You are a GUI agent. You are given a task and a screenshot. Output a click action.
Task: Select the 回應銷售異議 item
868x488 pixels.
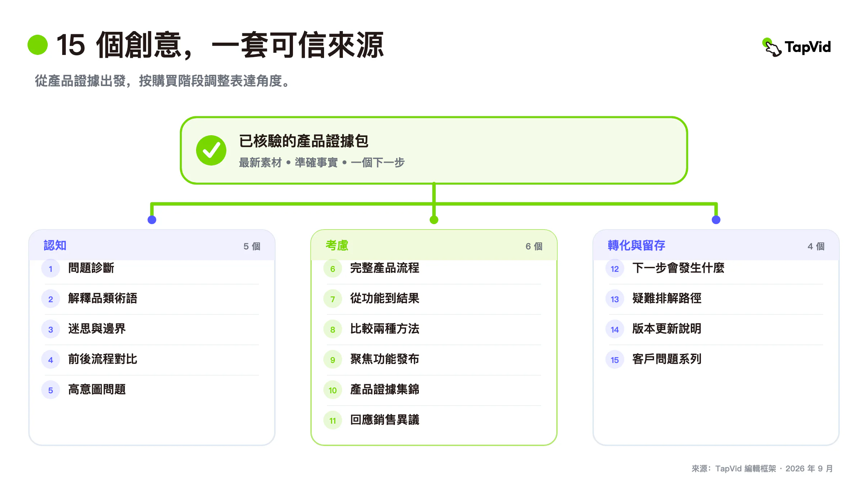click(x=433, y=420)
